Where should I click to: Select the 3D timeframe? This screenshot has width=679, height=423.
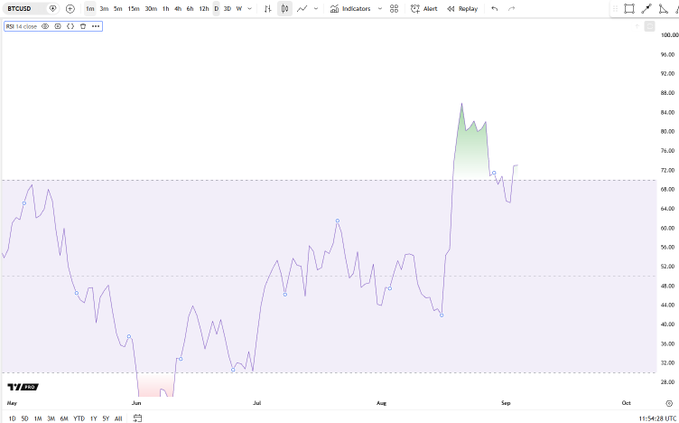coord(227,9)
